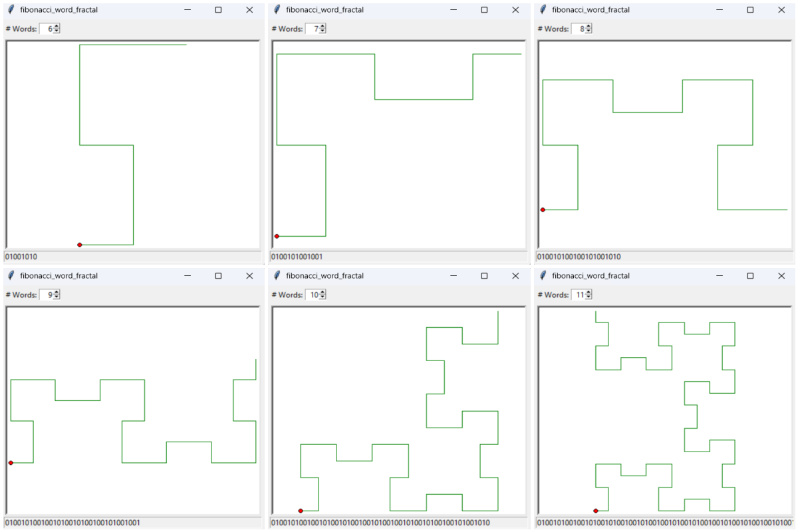Click the '# Words:' label in the 6-words window
The width and height of the screenshot is (798, 532).
click(21, 29)
